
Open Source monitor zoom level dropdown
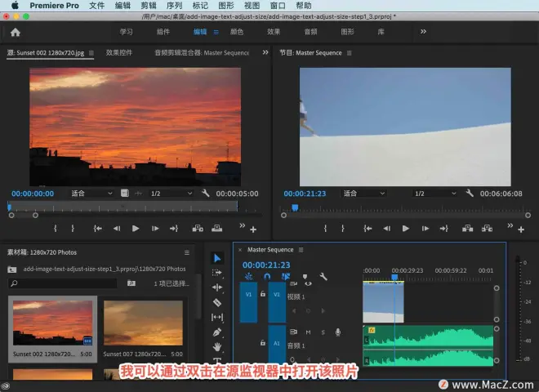(91, 194)
